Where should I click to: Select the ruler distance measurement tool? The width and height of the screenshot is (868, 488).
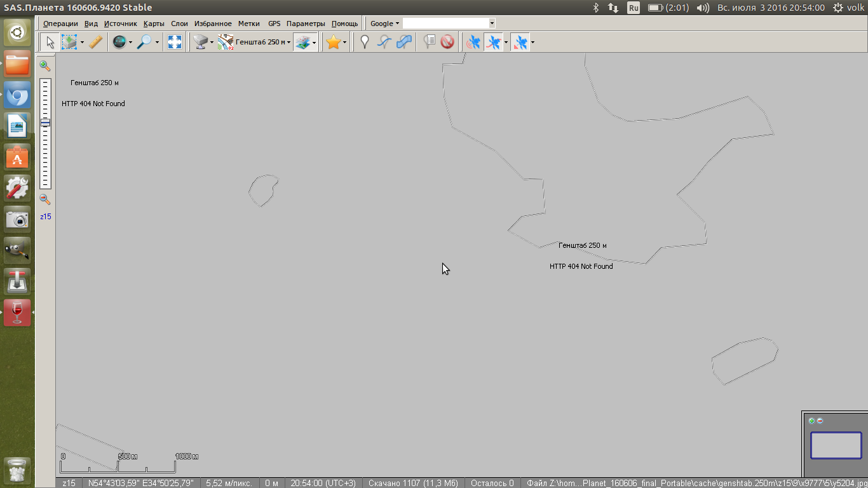point(95,43)
